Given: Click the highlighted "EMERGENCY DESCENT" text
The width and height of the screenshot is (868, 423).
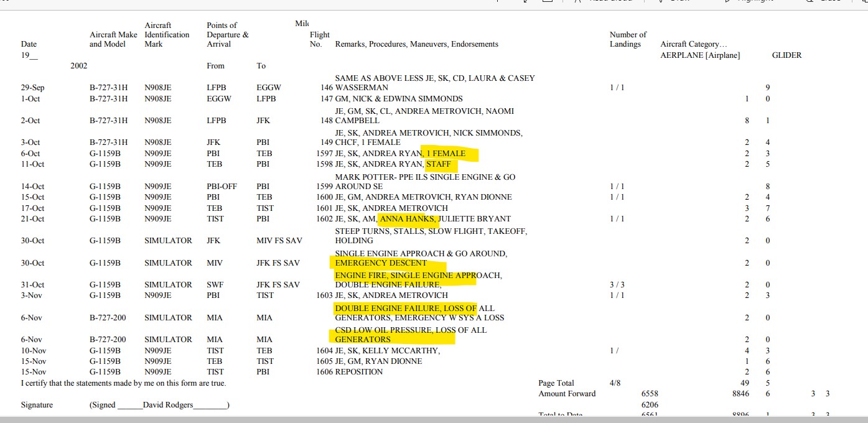Looking at the screenshot, I should coord(381,263).
